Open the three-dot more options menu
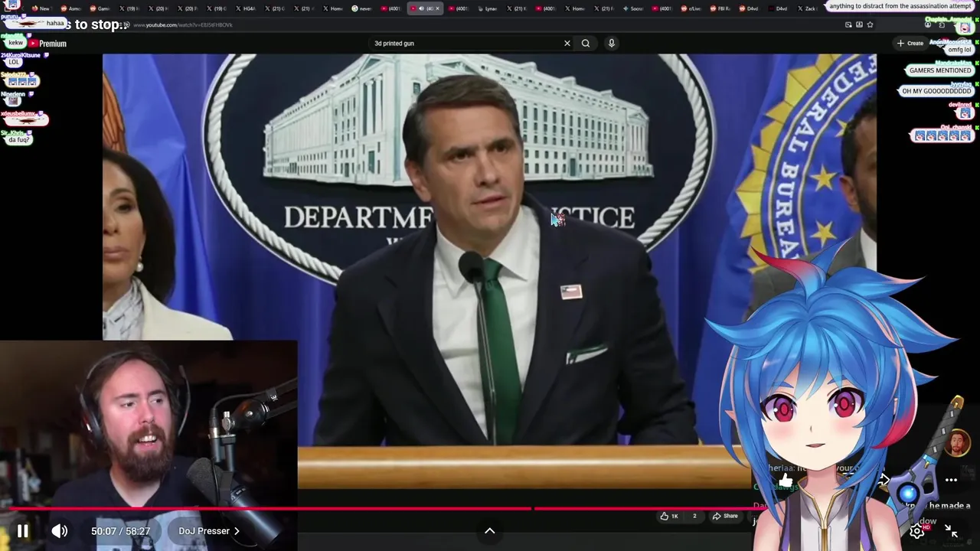 coord(951,480)
